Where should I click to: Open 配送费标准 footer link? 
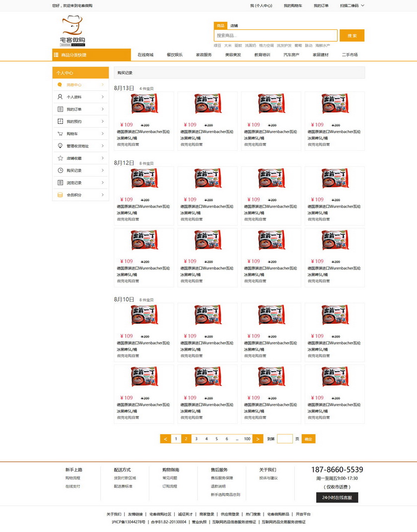123,486
